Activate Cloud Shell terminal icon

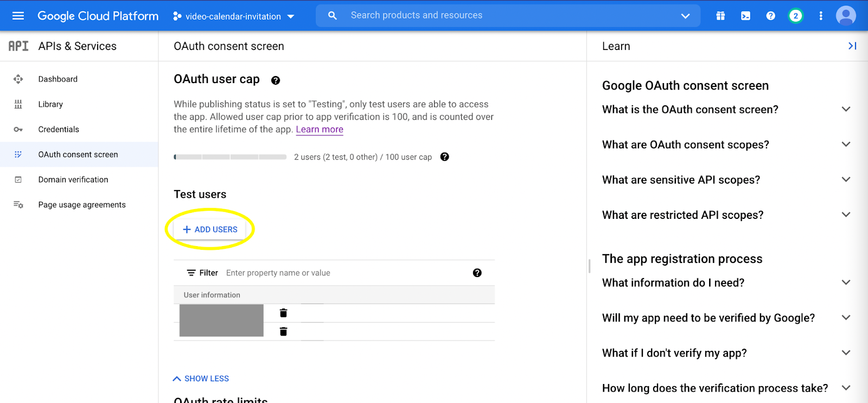pyautogui.click(x=746, y=16)
